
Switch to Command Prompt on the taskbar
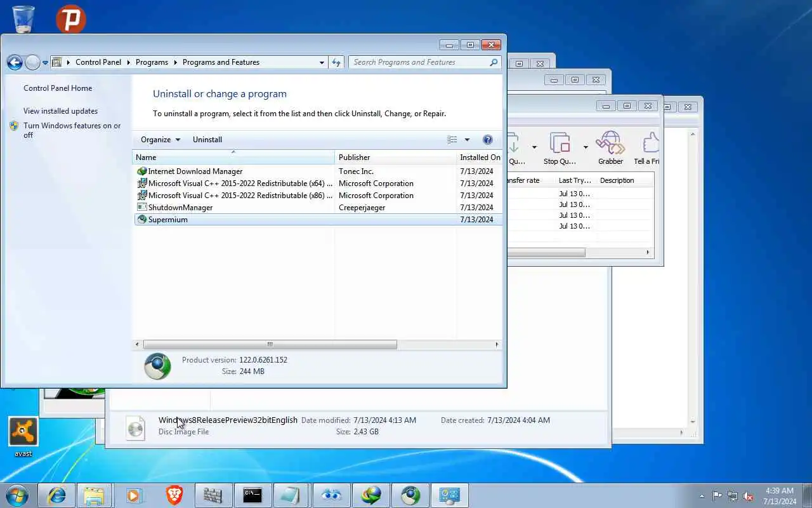click(x=252, y=495)
